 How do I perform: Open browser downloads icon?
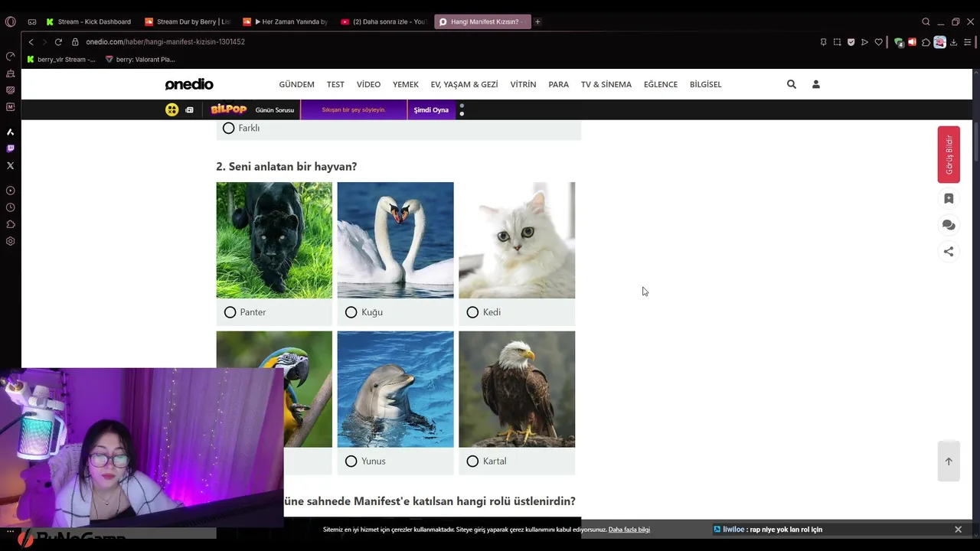click(x=953, y=42)
